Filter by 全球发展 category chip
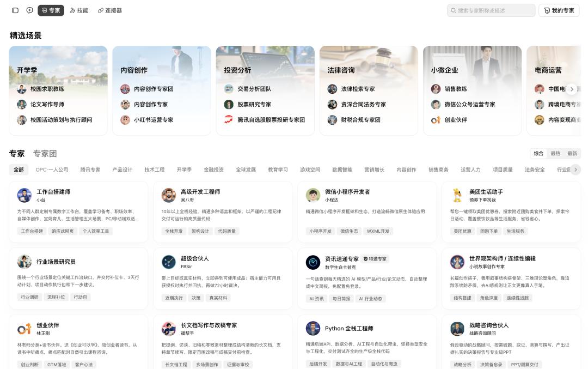This screenshot has width=588, height=369. 246,170
